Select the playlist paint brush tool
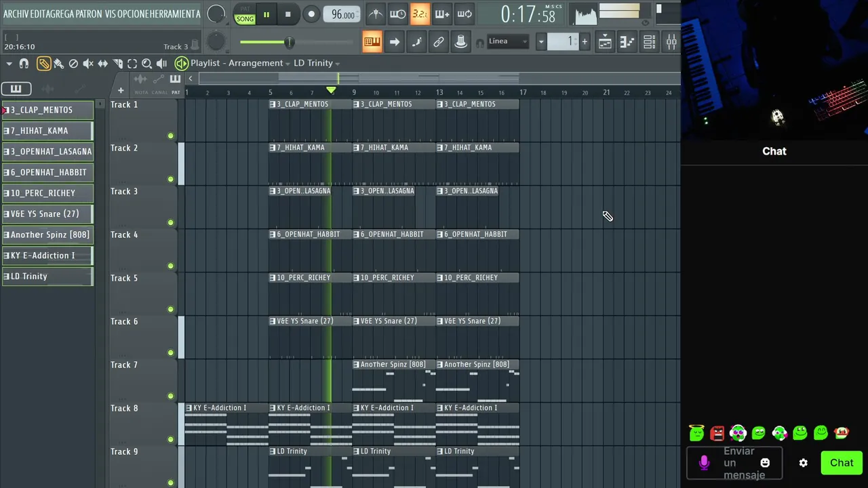The height and width of the screenshot is (488, 868). [x=59, y=64]
